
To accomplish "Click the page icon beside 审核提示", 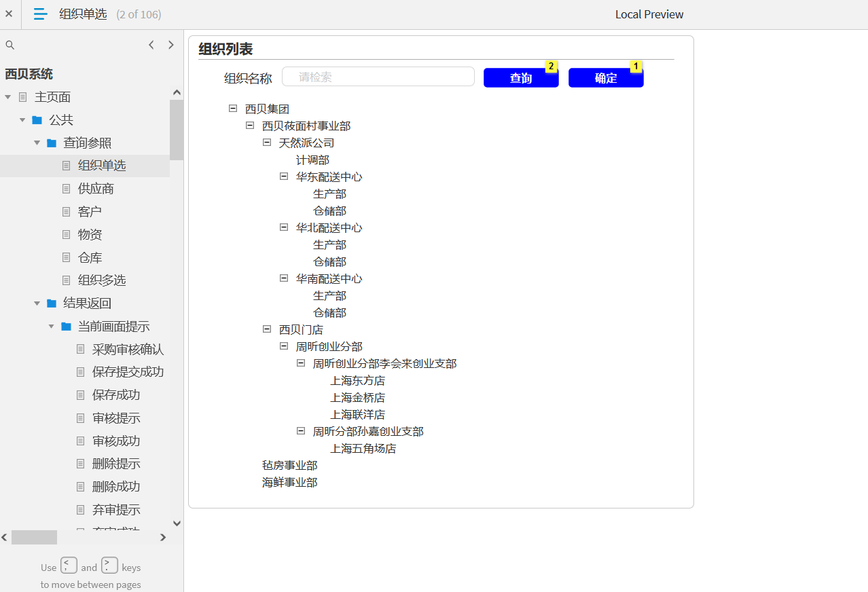I will coord(81,418).
